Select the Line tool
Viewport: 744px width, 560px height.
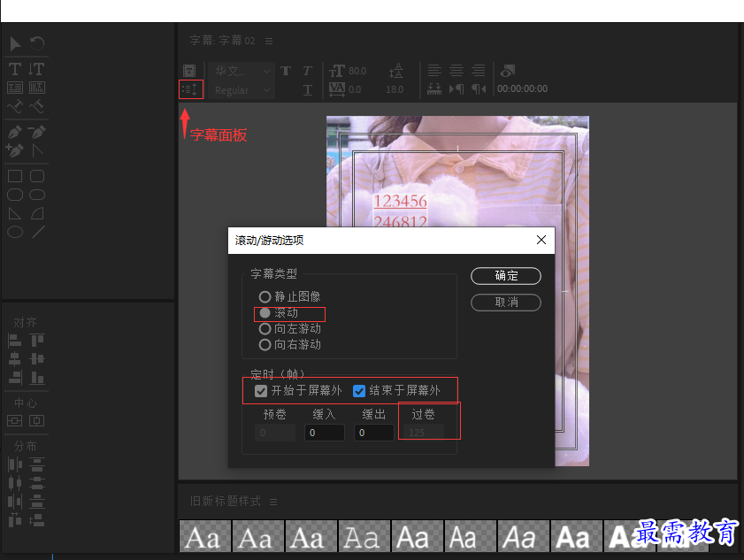[38, 232]
